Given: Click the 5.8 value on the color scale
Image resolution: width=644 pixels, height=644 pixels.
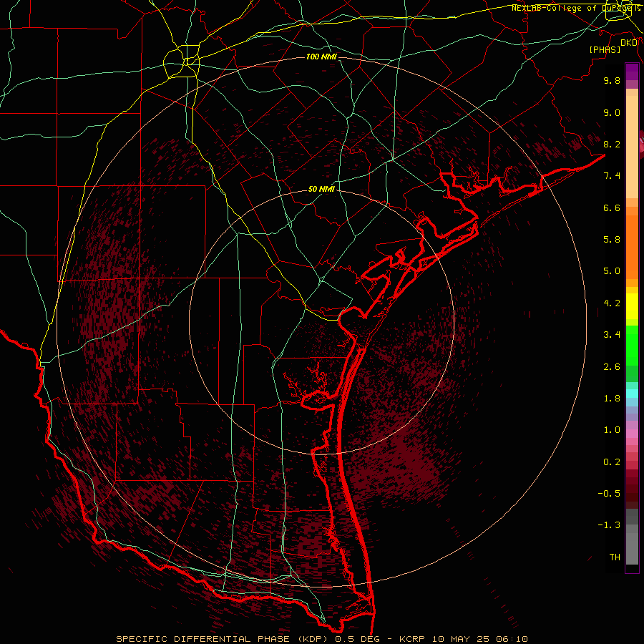Looking at the screenshot, I should coord(612,240).
